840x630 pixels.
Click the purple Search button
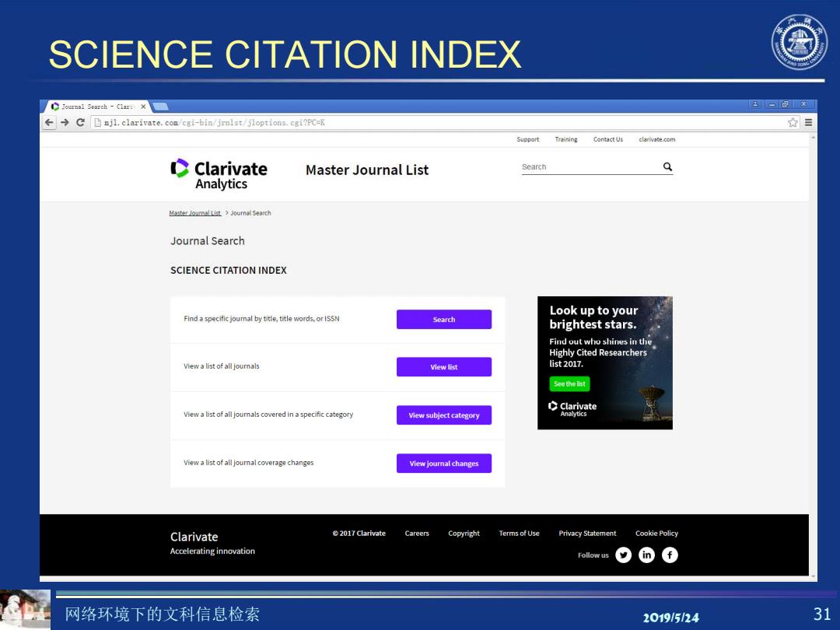[444, 320]
